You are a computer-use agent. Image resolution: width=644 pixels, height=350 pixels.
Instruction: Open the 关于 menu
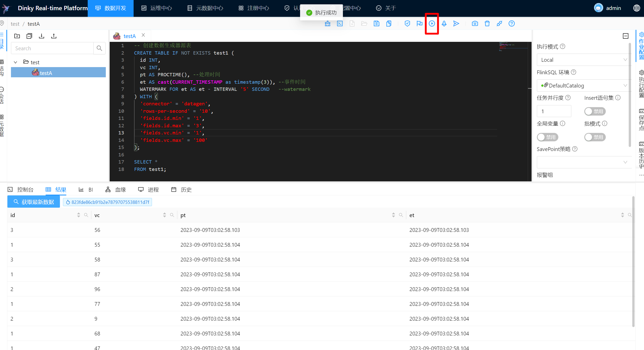pyautogui.click(x=386, y=8)
